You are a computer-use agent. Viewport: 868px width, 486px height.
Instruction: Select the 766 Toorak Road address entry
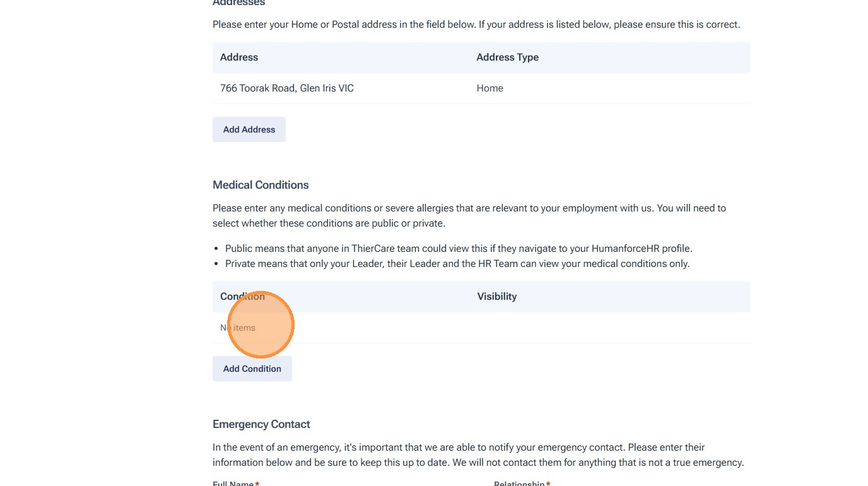coord(287,88)
